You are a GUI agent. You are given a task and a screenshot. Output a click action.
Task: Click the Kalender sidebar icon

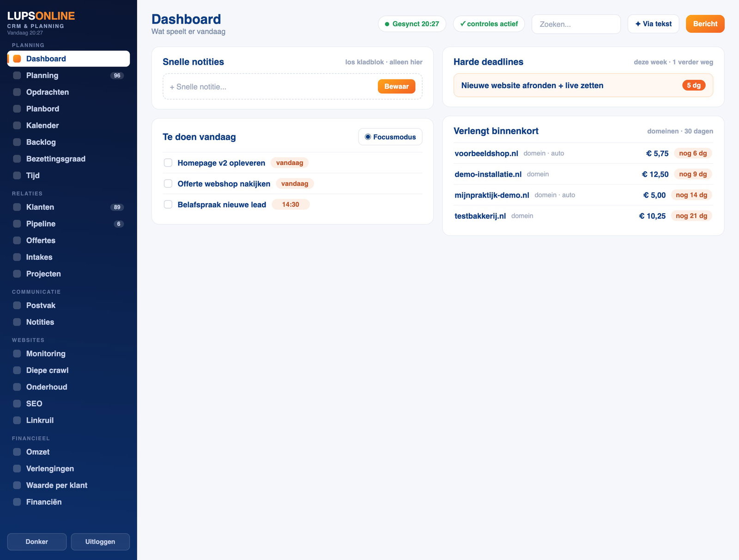[17, 126]
